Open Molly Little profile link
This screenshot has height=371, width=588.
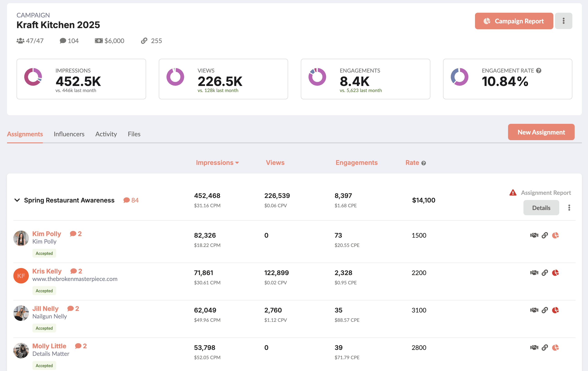(x=49, y=346)
